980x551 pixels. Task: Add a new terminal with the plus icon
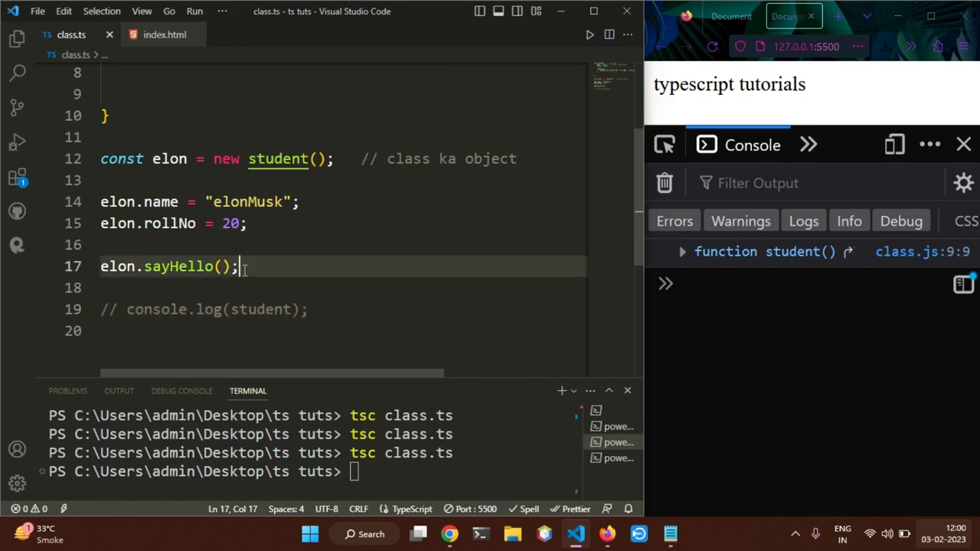[x=561, y=390]
